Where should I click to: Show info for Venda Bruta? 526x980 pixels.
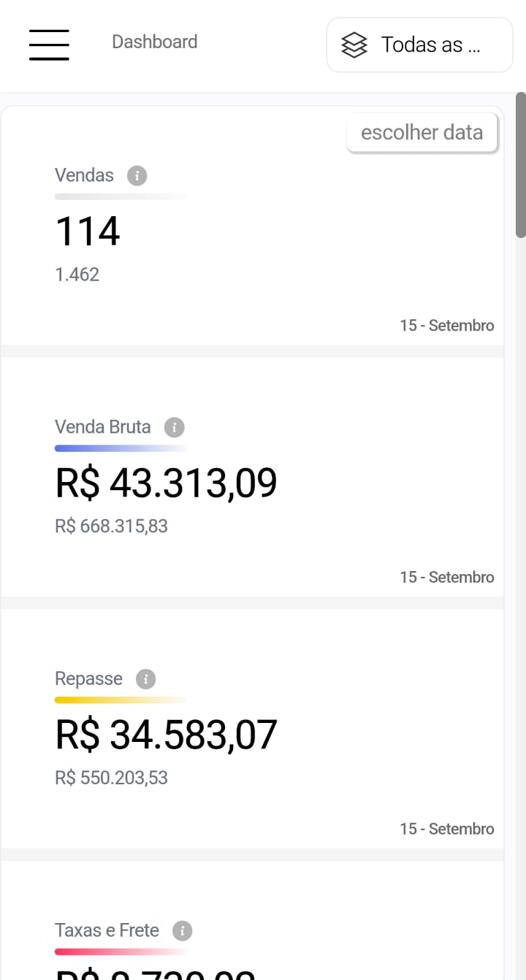click(x=174, y=427)
